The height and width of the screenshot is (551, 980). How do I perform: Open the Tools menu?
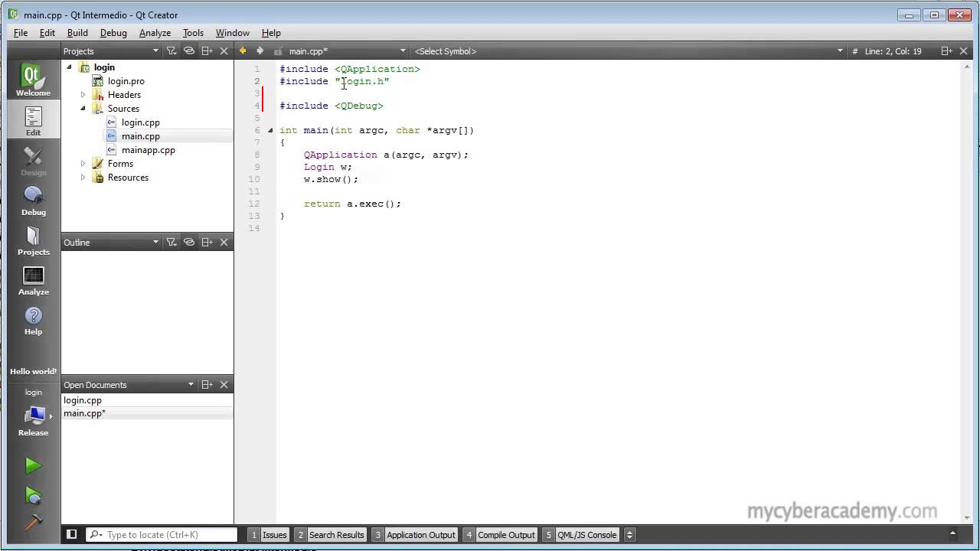pyautogui.click(x=193, y=33)
